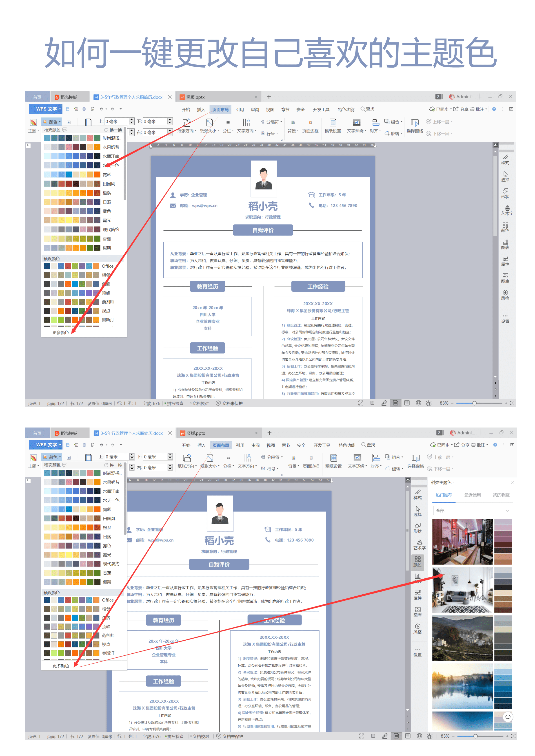Viewport: 535px width, 756px height.
Task: Switch to web layout view in upper status bar
Action: (418, 403)
